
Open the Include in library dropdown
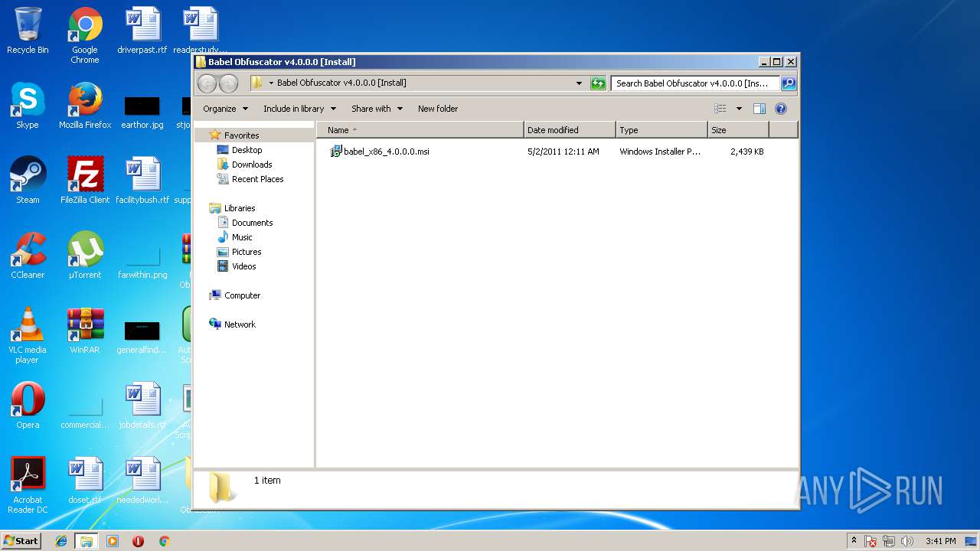(299, 109)
